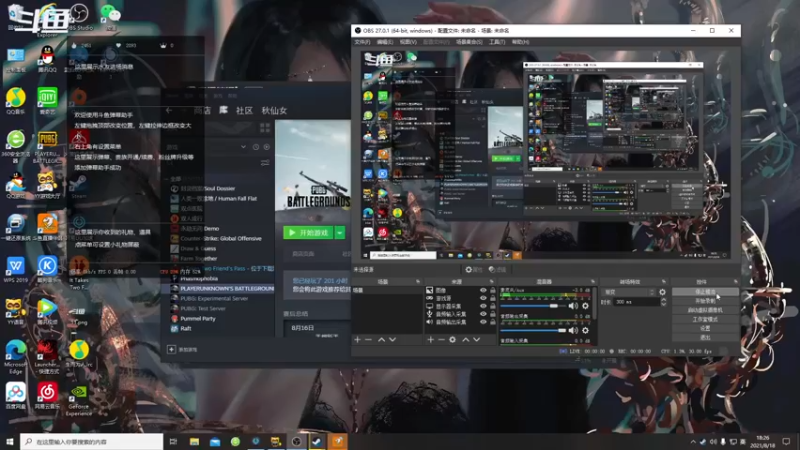Open 麦克风/Aux mixer channel gear settings
This screenshot has height=450, width=800.
[x=585, y=306]
